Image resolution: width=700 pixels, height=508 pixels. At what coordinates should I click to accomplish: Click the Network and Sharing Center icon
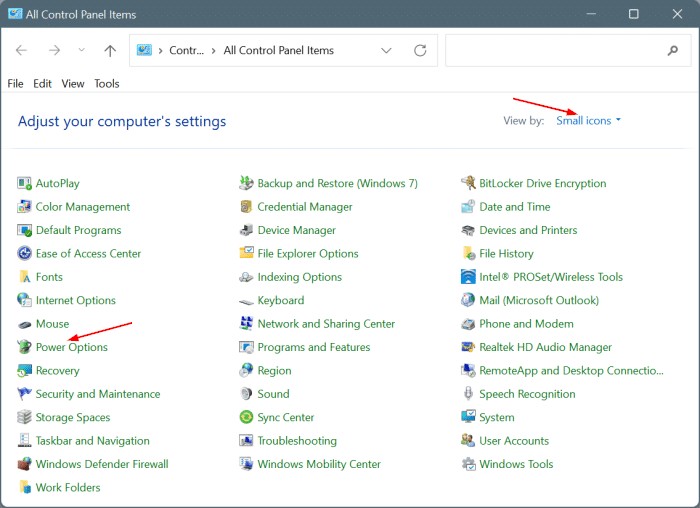pyautogui.click(x=246, y=323)
